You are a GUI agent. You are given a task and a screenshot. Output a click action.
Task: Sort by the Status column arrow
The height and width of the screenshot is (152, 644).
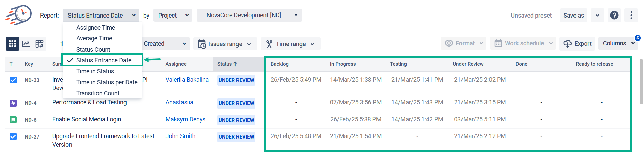click(x=235, y=64)
